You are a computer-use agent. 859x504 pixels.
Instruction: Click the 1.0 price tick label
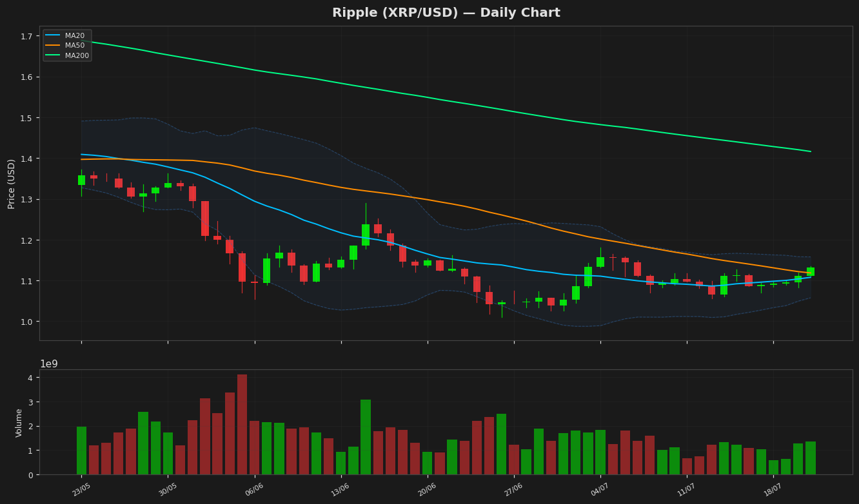26,322
